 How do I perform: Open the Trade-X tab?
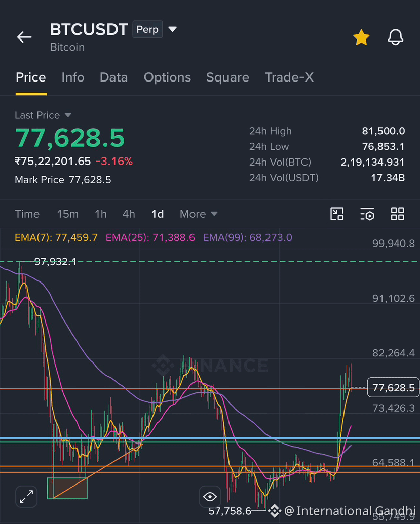(x=289, y=77)
